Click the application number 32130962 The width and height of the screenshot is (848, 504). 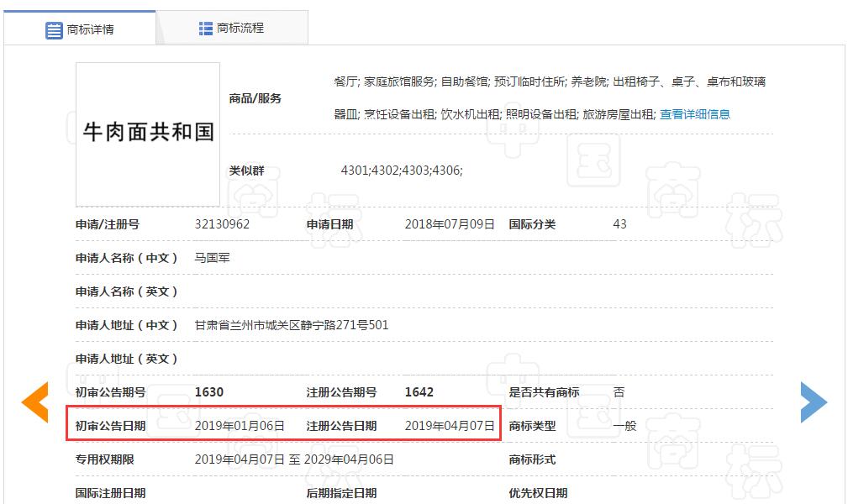click(x=222, y=224)
